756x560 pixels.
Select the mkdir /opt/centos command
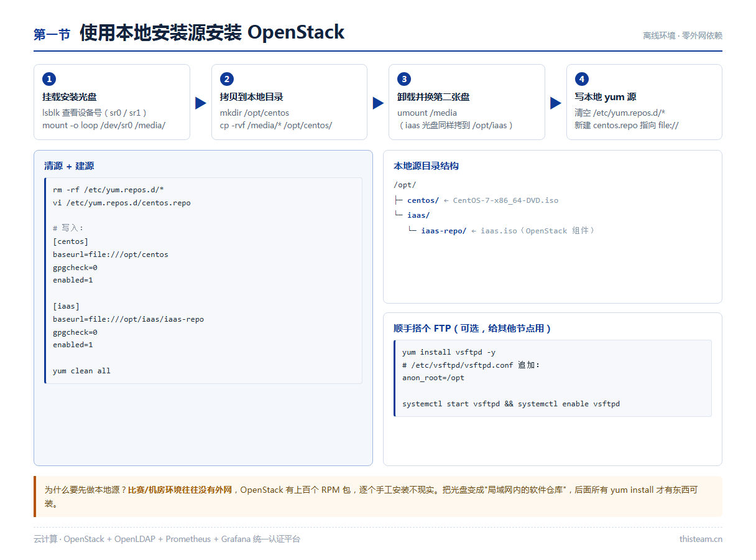point(254,113)
